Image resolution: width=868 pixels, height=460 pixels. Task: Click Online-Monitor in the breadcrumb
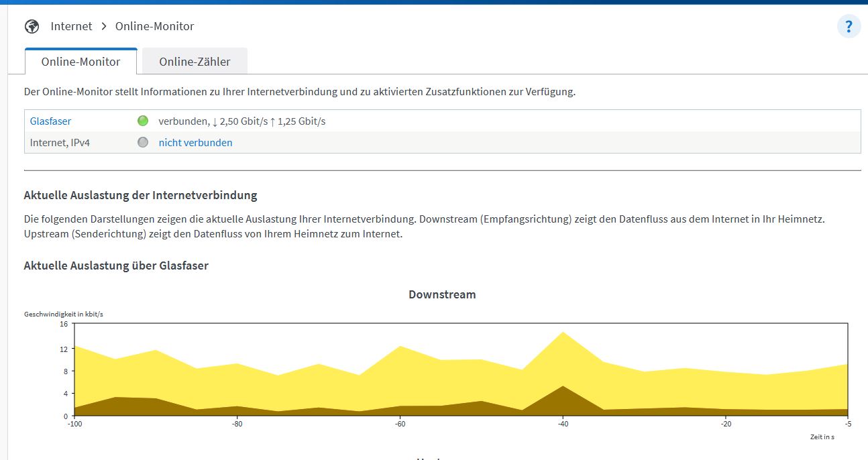(x=154, y=26)
